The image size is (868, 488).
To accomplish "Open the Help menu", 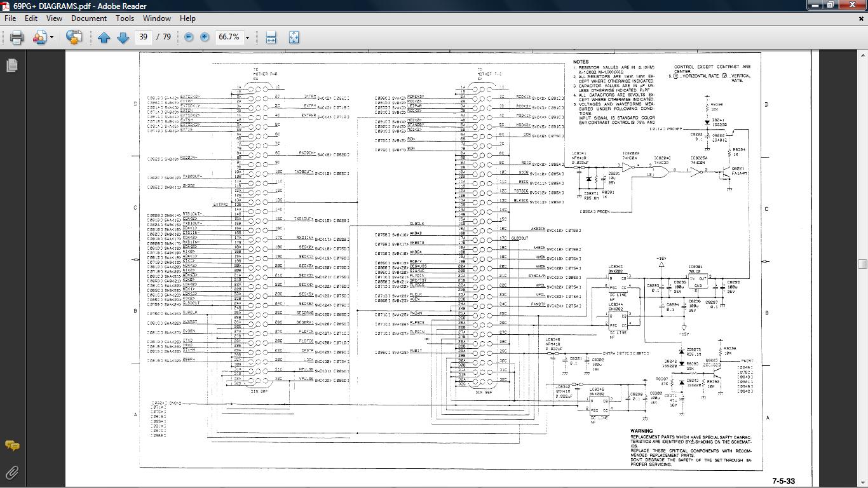I will click(187, 18).
